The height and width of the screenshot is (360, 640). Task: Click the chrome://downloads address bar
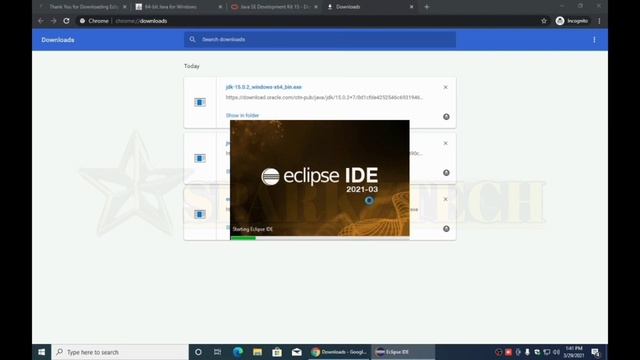point(306,21)
